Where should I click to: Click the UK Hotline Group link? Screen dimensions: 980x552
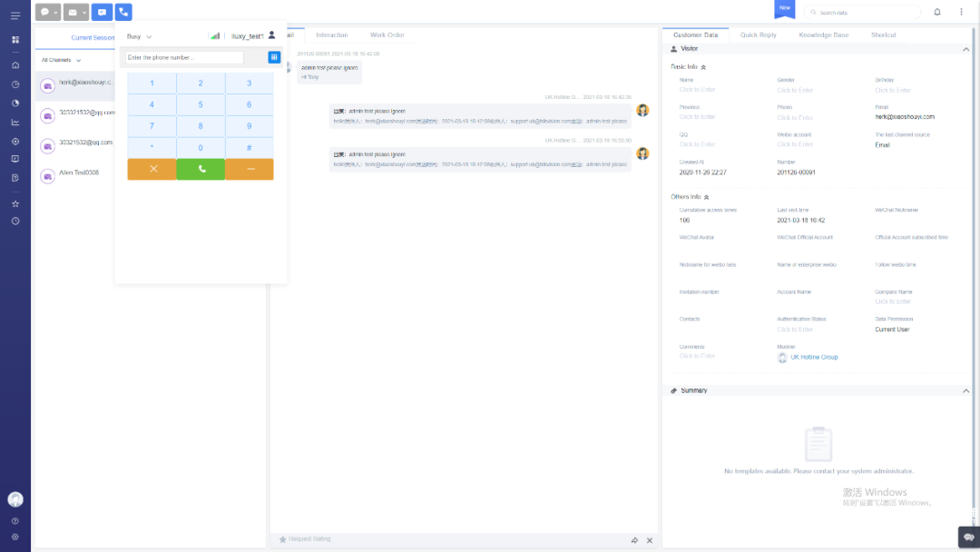pyautogui.click(x=814, y=357)
